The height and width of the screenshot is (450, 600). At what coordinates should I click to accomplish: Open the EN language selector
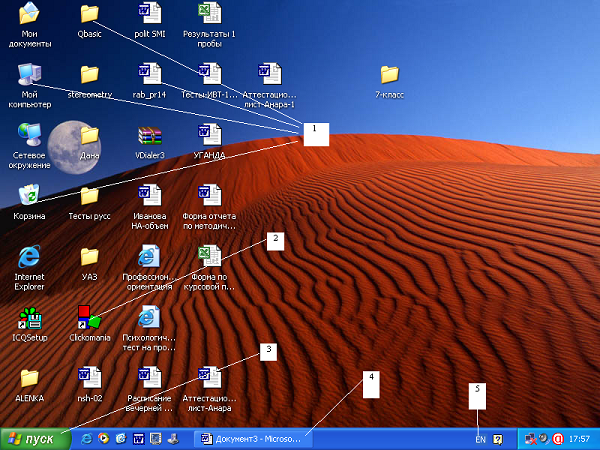[x=480, y=439]
